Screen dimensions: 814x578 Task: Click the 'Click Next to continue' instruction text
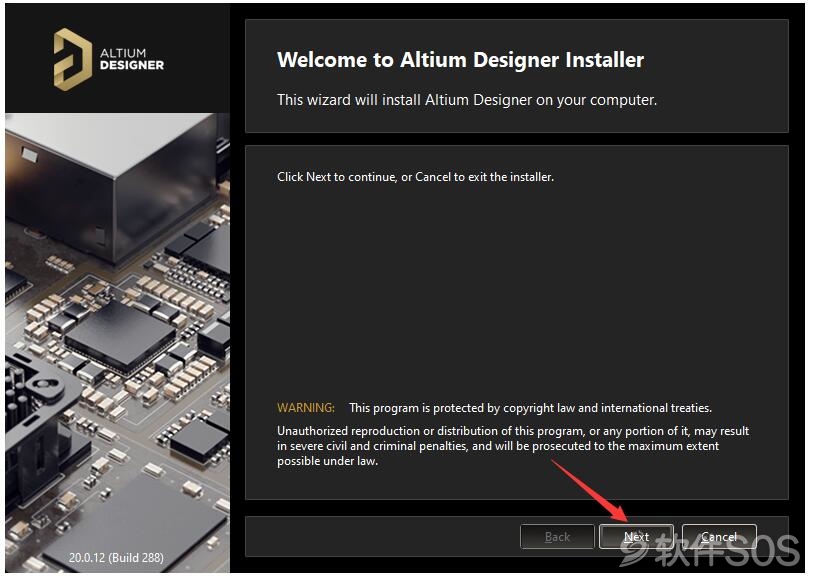415,177
